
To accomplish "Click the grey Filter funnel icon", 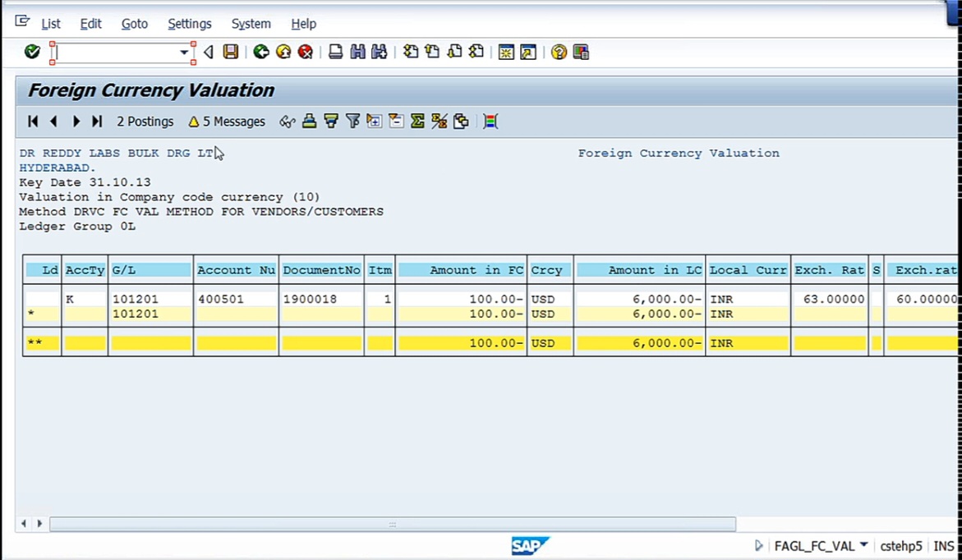I will [x=352, y=122].
